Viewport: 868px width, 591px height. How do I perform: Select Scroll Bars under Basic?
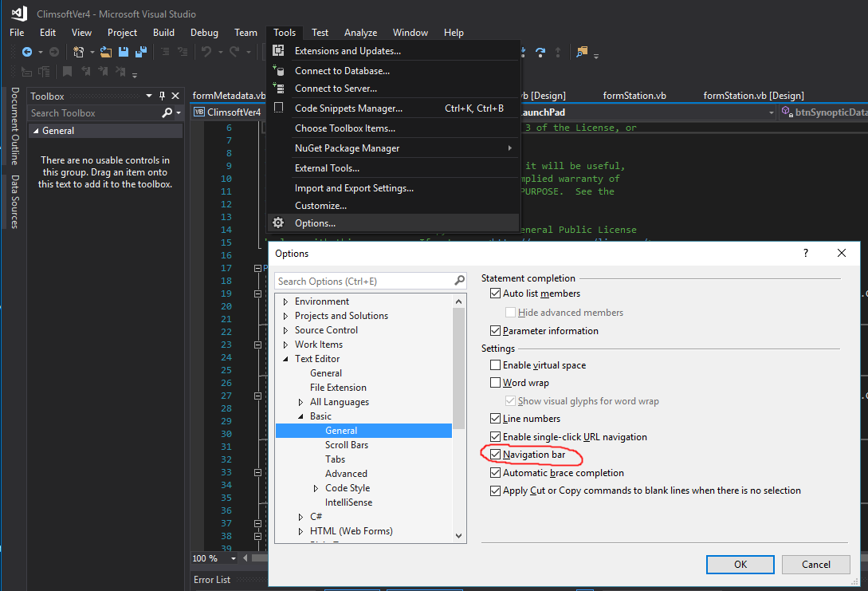coord(347,445)
